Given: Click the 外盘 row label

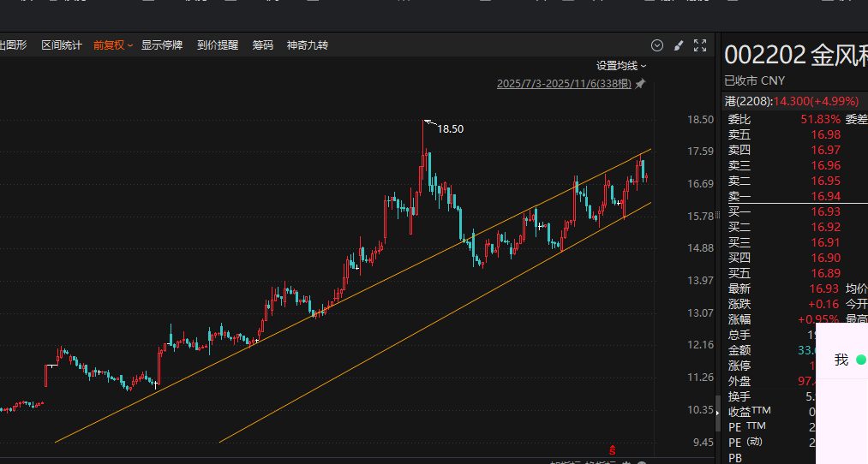Looking at the screenshot, I should (739, 382).
